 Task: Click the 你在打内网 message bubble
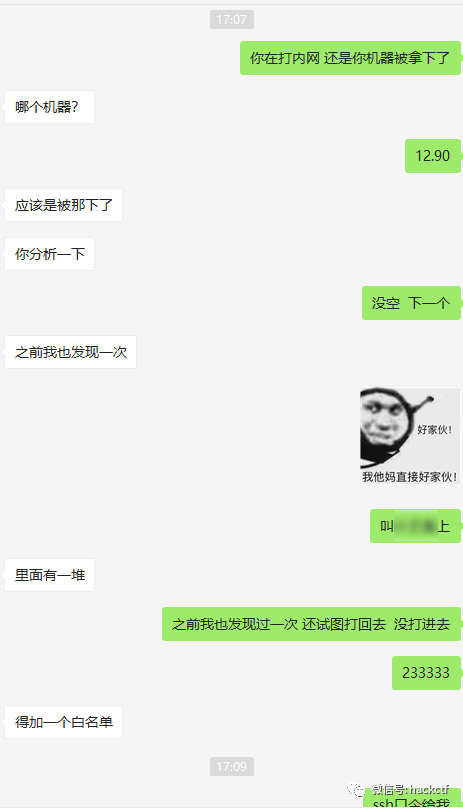coord(350,58)
